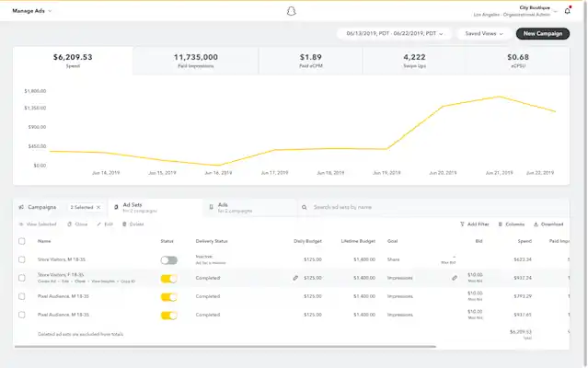588x368 pixels.
Task: Click the Snapchat ghost logo
Action: coord(292,11)
